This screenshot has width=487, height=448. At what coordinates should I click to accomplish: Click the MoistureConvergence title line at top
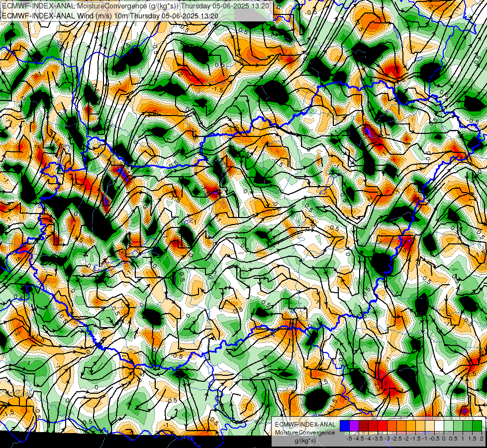coord(136,6)
